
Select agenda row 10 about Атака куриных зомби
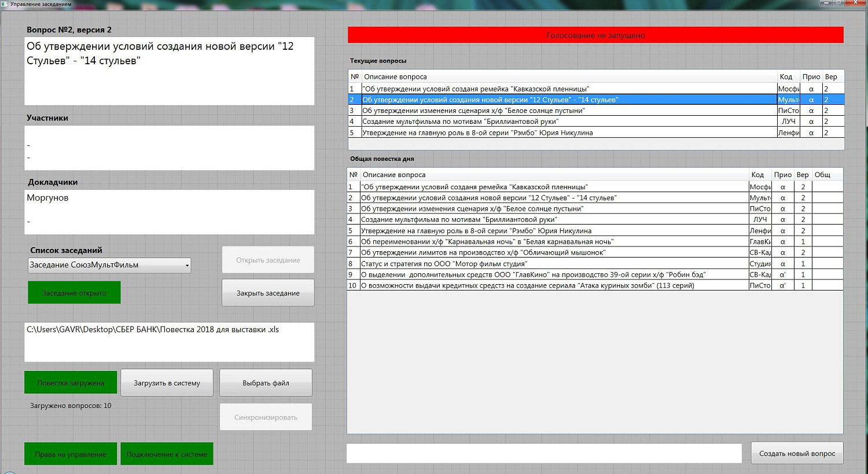(x=527, y=286)
